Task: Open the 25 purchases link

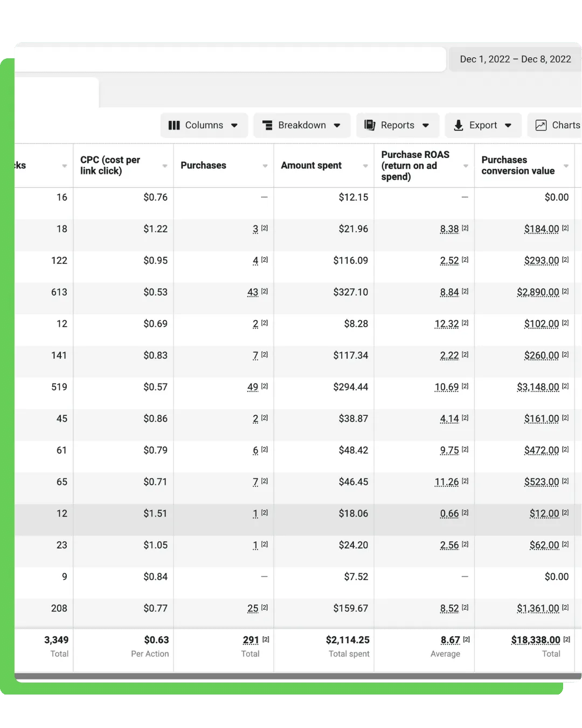Action: (253, 608)
